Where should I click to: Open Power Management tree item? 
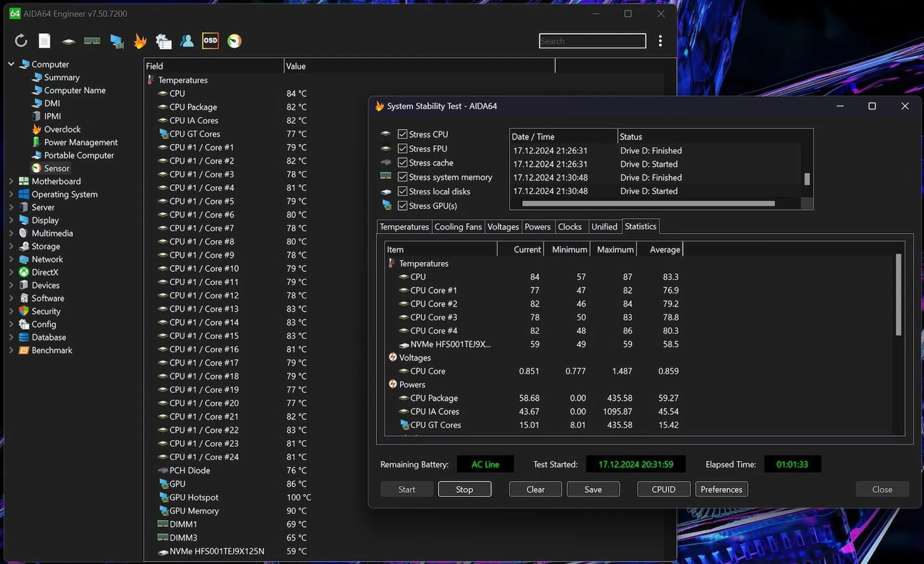[80, 142]
